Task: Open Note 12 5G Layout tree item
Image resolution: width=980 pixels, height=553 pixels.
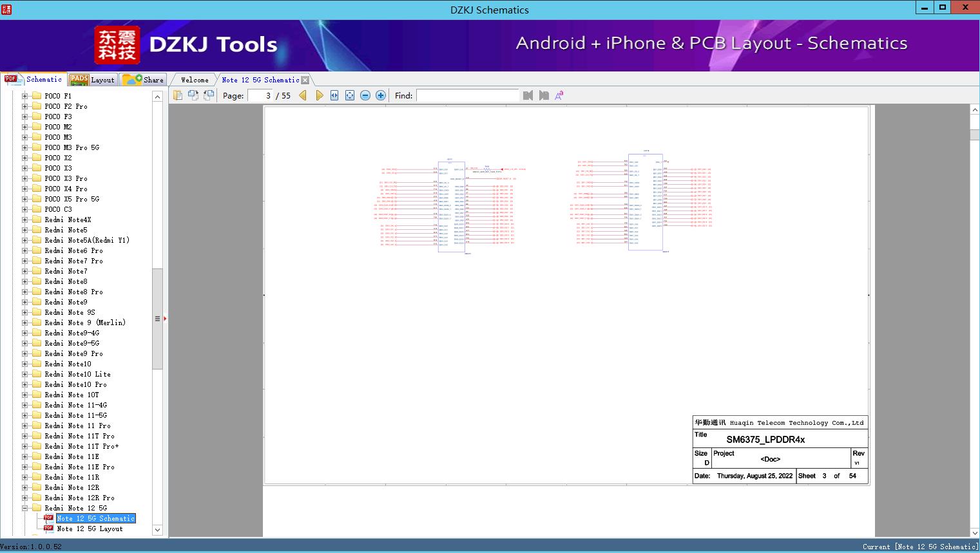Action: click(90, 529)
